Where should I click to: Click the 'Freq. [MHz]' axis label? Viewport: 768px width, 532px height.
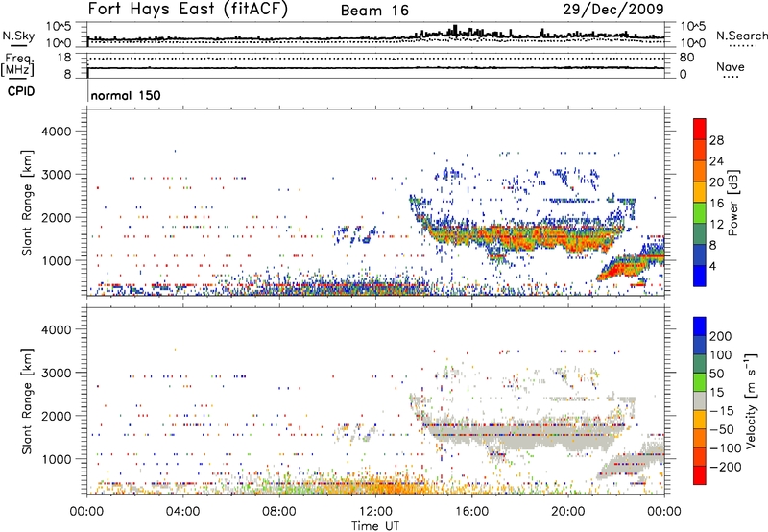19,64
